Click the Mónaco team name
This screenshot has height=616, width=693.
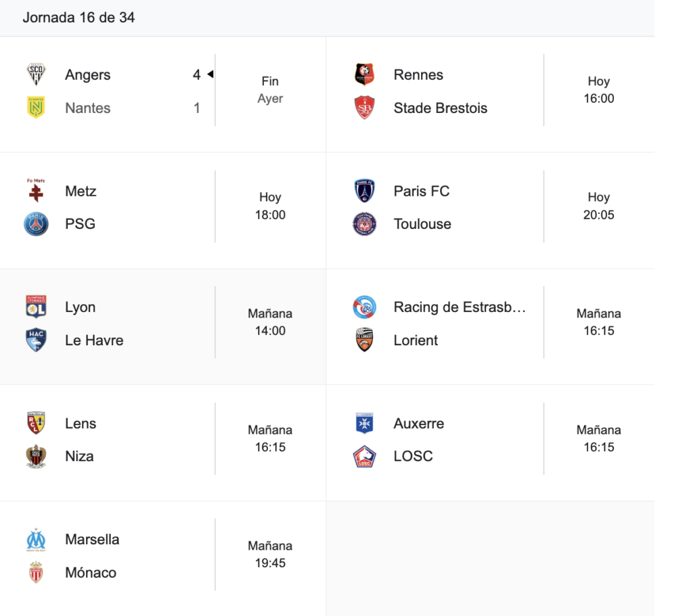coord(91,573)
